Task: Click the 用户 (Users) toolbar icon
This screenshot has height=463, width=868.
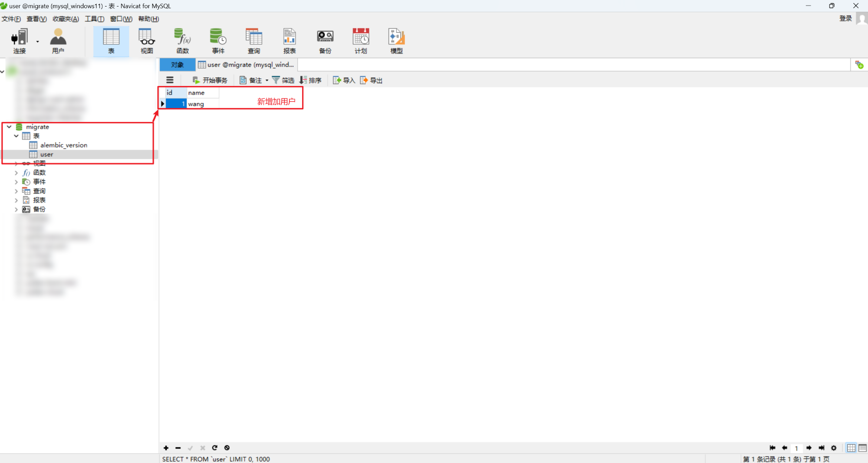Action: click(58, 40)
